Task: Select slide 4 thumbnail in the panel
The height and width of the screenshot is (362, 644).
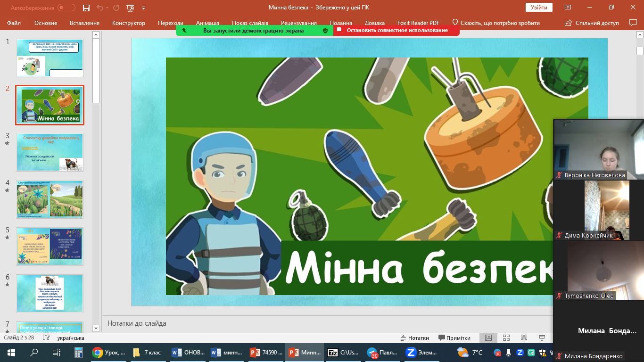Action: click(50, 199)
